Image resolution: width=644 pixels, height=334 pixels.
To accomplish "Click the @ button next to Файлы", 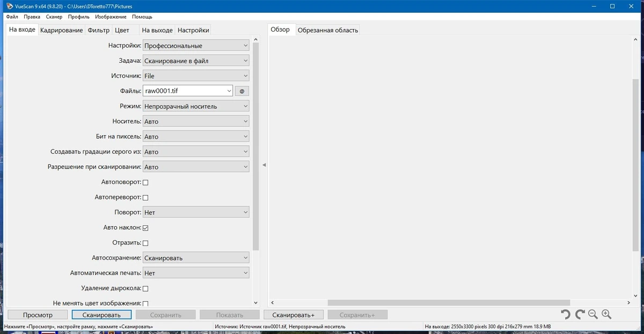I will (x=242, y=91).
